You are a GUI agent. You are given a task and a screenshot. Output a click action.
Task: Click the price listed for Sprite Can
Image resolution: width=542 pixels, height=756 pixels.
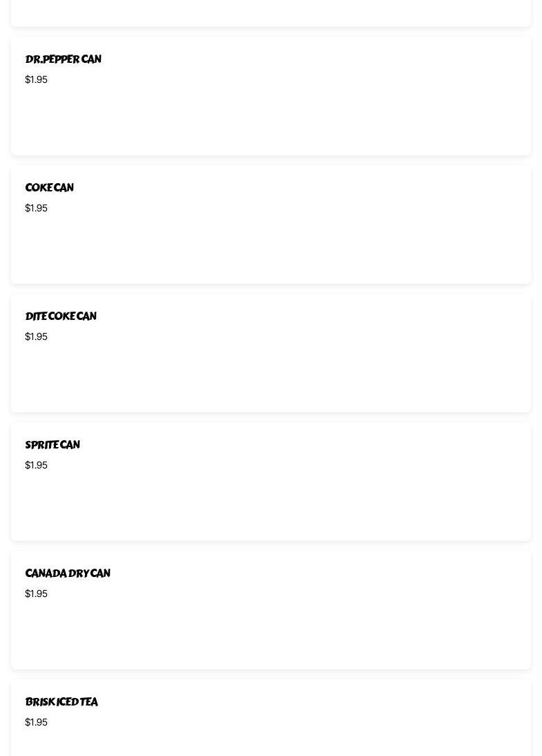pos(37,465)
